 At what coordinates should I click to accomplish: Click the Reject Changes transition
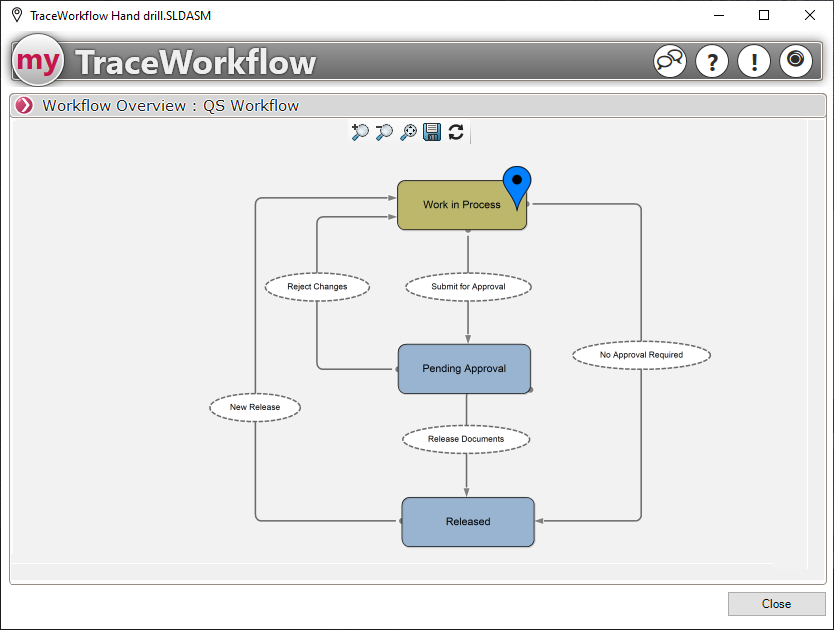tap(317, 287)
